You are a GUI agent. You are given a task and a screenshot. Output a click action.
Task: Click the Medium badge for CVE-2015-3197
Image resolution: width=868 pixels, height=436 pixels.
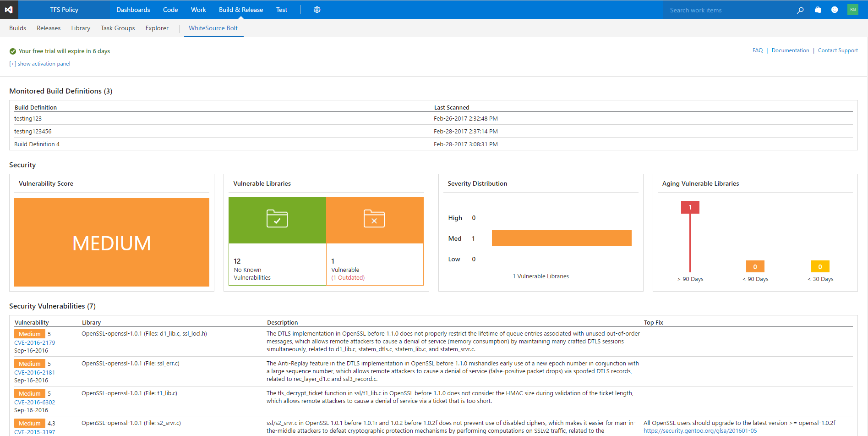(30, 423)
